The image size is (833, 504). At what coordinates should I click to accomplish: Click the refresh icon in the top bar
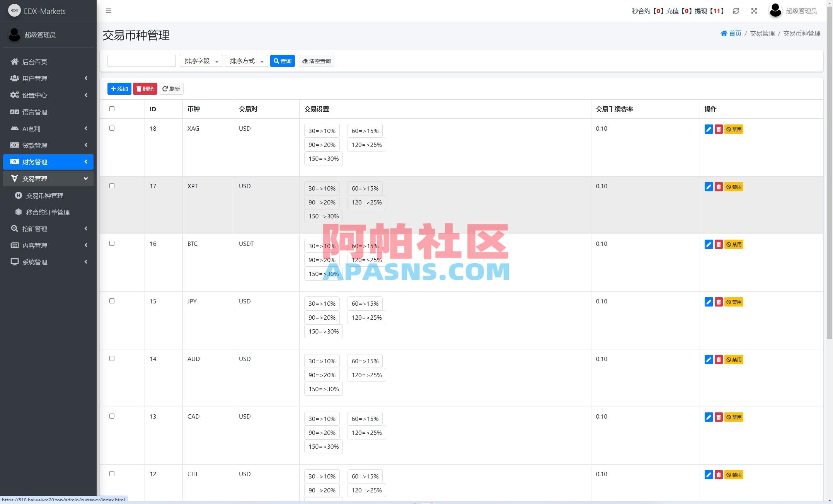(736, 11)
